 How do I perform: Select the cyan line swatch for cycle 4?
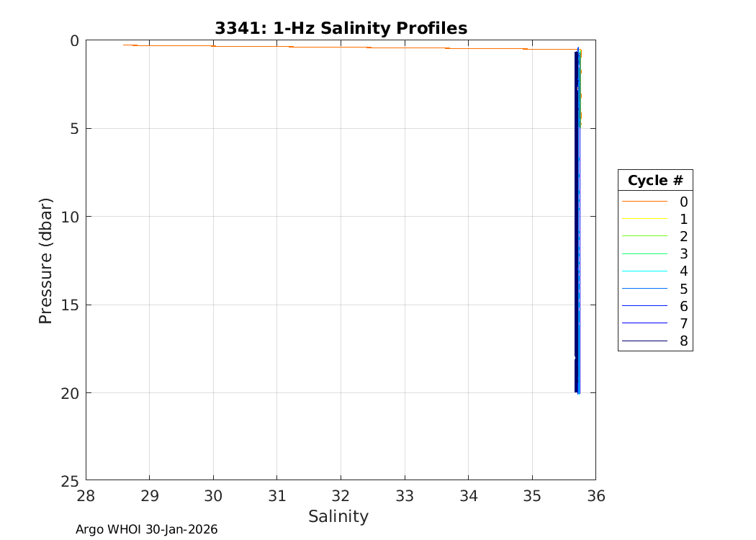click(x=644, y=271)
